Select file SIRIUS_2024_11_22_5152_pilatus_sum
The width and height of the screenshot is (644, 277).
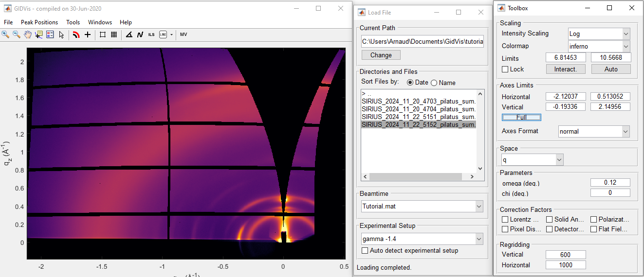pos(418,124)
